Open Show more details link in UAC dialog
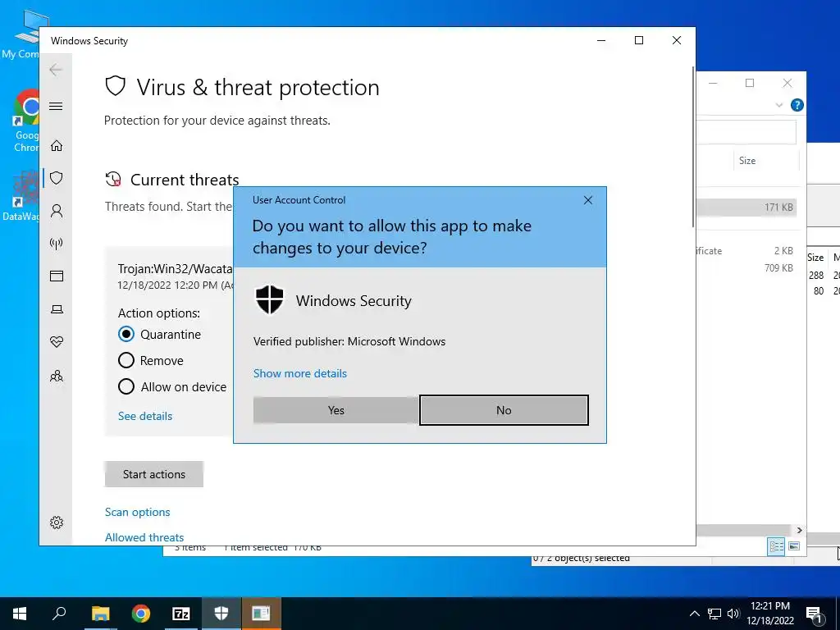This screenshot has height=630, width=840. click(x=300, y=373)
